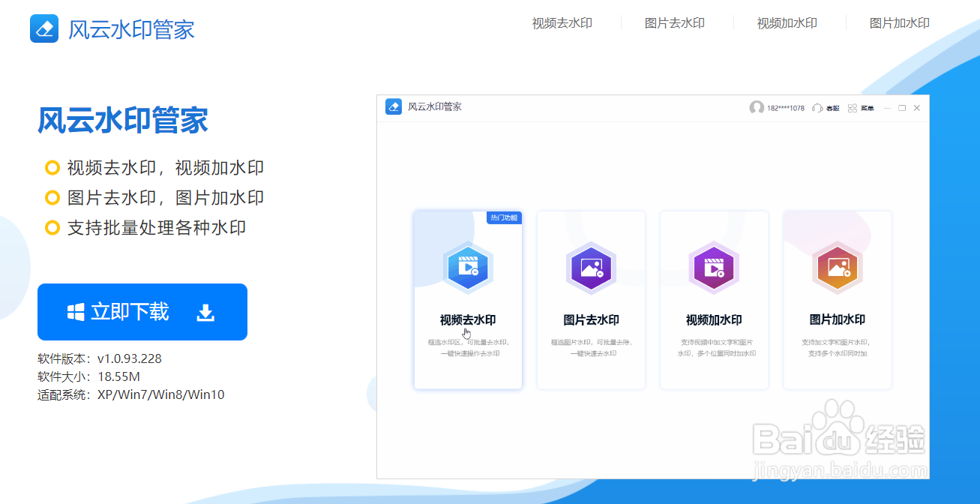Click the Windows logo on download button
Image resolution: width=980 pixels, height=504 pixels.
[76, 312]
